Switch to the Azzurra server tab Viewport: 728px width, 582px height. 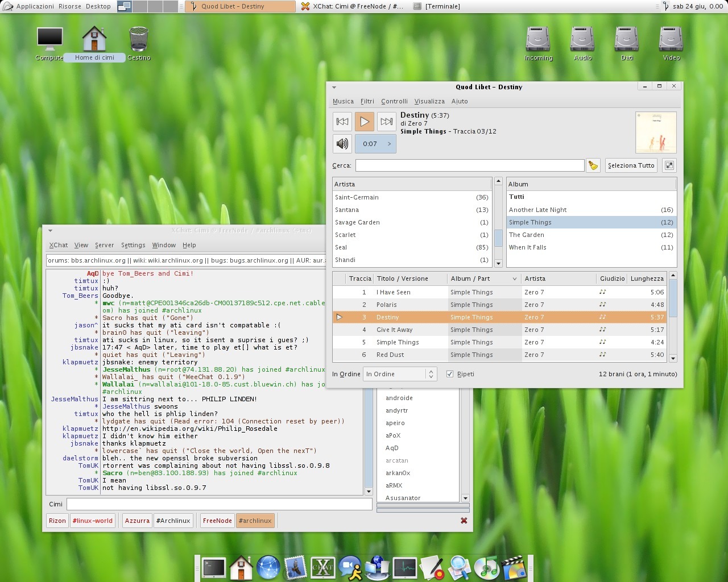click(137, 521)
